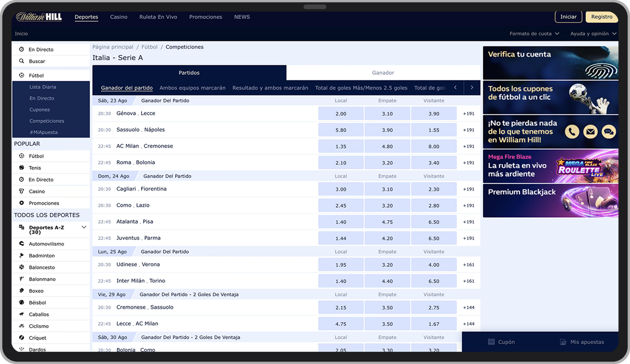Expand +161 markets for Inter Milán vs Torino
This screenshot has height=364, width=630.
pyautogui.click(x=469, y=281)
